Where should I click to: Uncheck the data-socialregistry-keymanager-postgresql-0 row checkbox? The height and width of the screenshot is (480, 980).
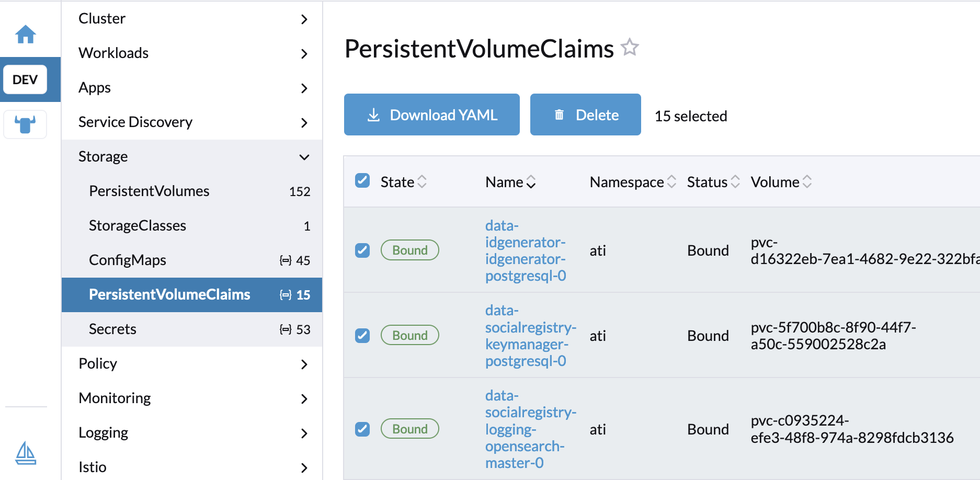362,335
